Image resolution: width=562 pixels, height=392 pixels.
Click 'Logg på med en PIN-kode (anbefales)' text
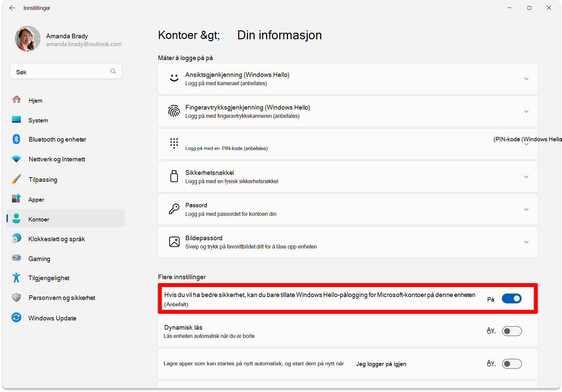pos(226,148)
